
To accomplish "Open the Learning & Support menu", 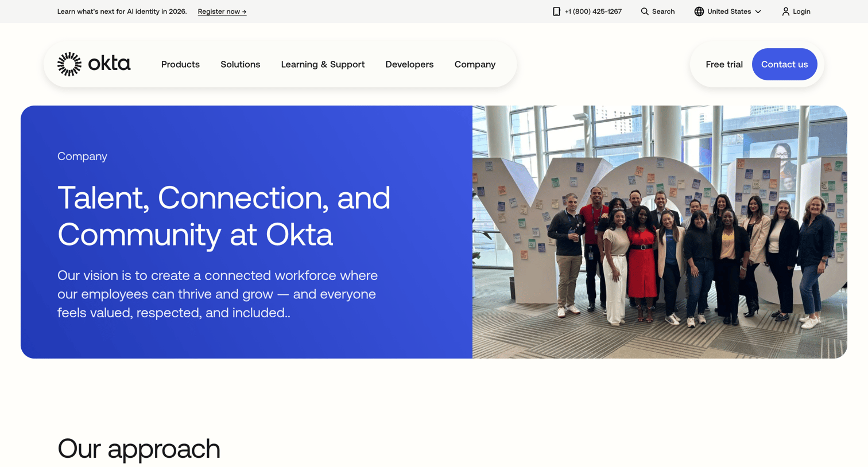I will [x=323, y=64].
